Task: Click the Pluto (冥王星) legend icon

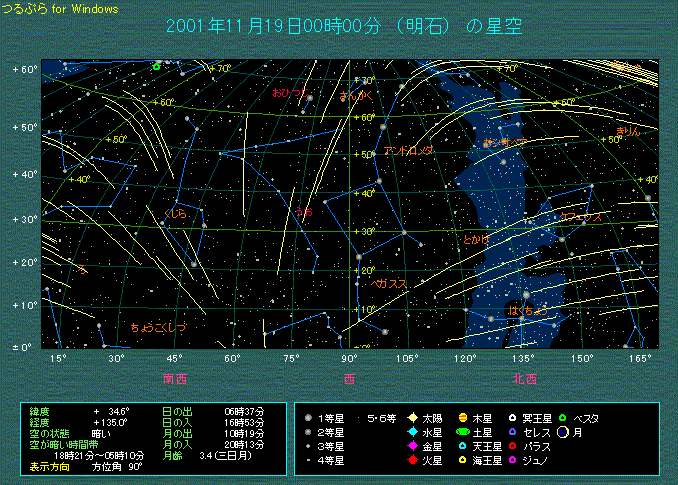Action: (513, 417)
